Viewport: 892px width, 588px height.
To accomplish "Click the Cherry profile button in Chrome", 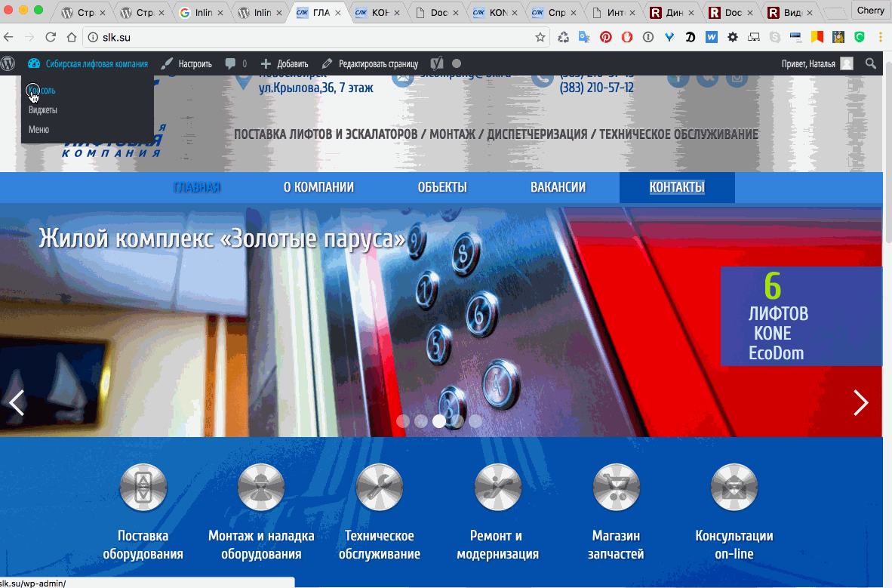I will 870,11.
